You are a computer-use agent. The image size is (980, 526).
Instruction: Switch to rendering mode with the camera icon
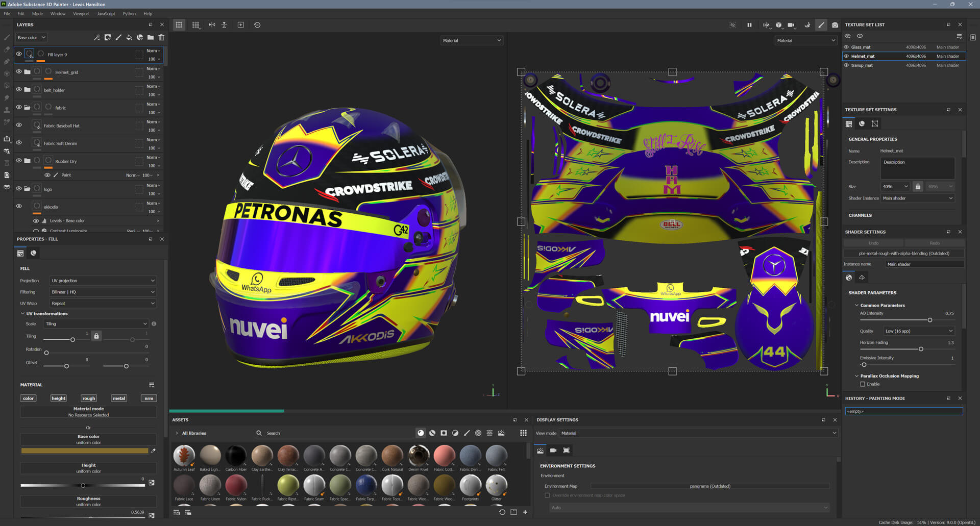pos(835,24)
